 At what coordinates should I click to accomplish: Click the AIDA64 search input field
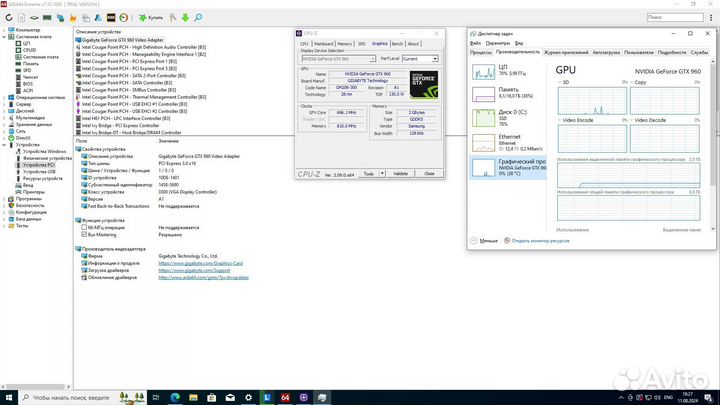[675, 17]
